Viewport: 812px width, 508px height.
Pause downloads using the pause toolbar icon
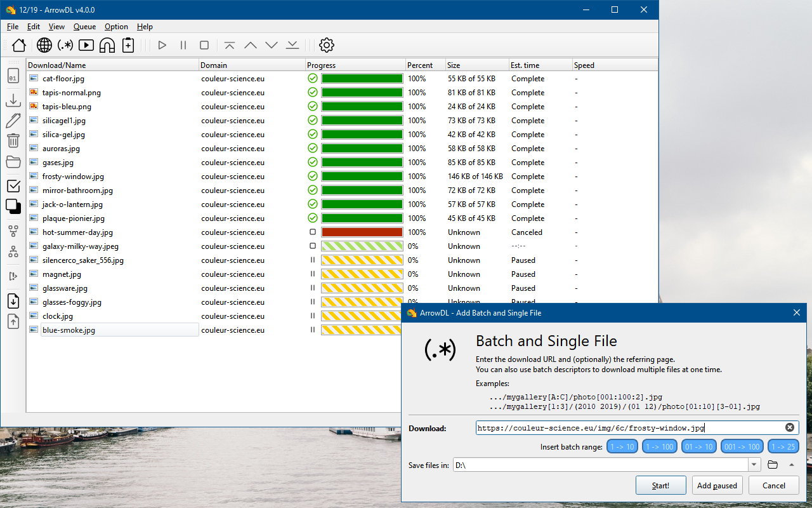183,45
